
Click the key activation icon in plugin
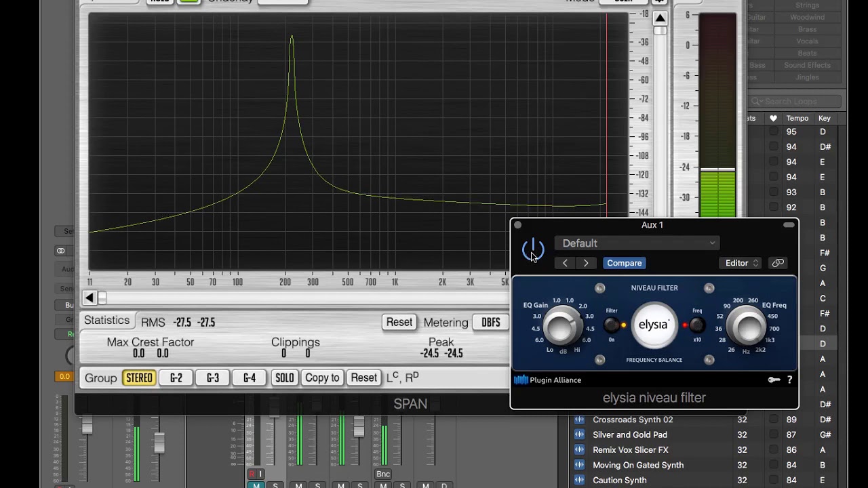774,380
